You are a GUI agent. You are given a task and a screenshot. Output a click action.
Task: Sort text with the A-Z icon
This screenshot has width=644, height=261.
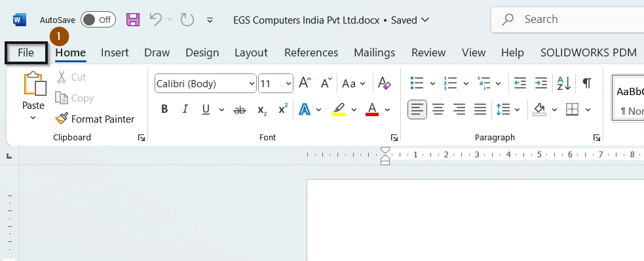(x=564, y=83)
